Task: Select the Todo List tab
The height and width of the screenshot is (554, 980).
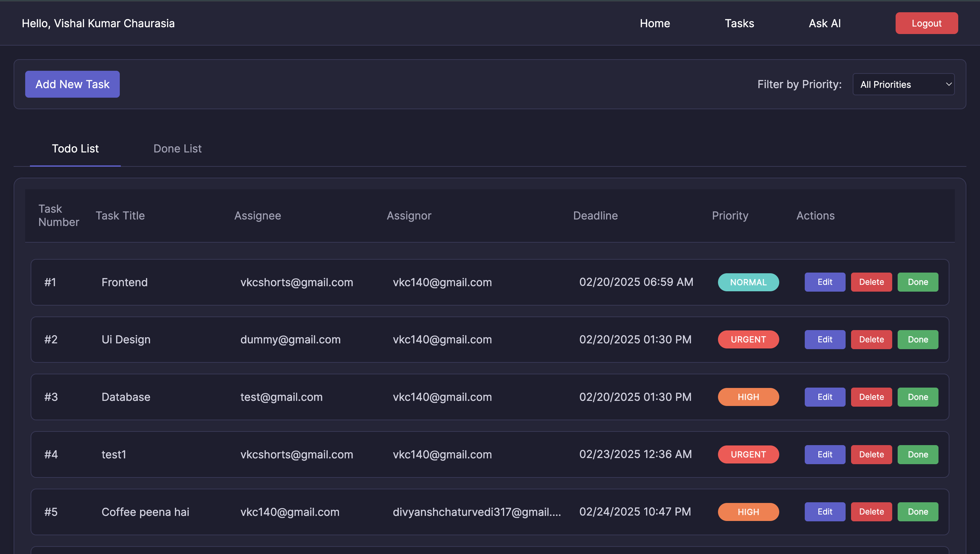Action: [75, 148]
